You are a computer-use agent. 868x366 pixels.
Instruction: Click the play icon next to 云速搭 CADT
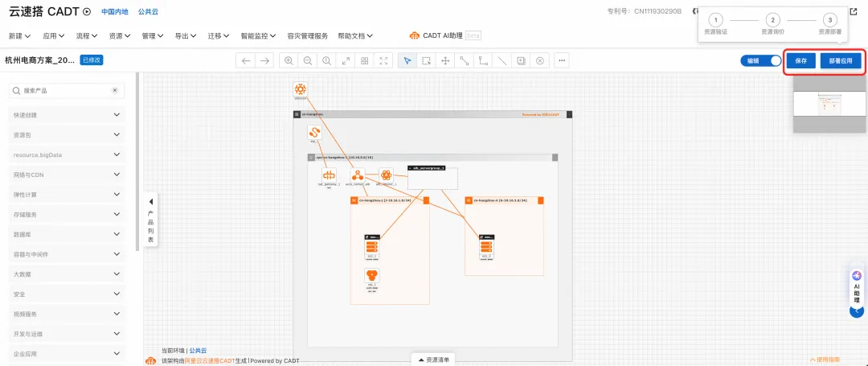coord(86,11)
